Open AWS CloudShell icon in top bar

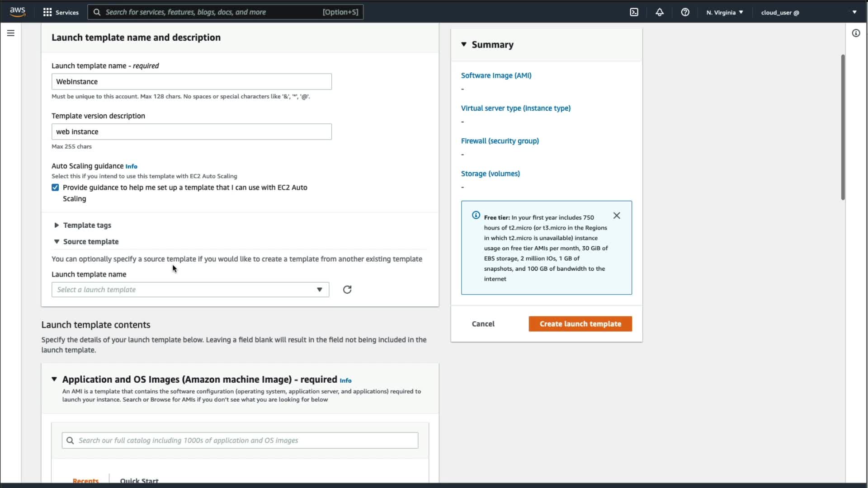point(634,12)
